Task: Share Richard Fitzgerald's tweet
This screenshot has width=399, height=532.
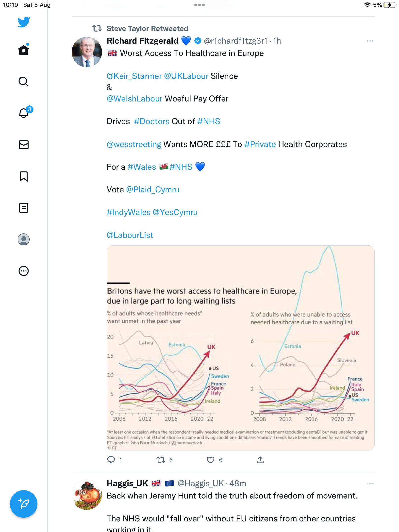Action: (260, 460)
